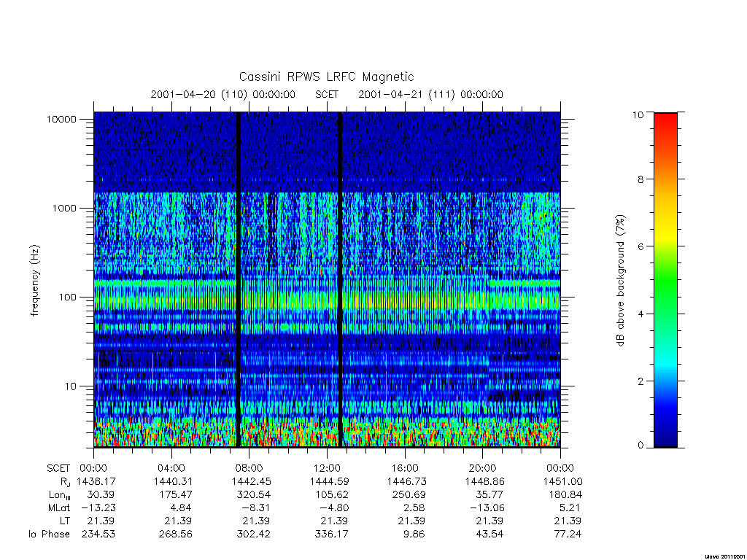Click radial distance value '1451.00'
747x560 pixels.
point(563,481)
